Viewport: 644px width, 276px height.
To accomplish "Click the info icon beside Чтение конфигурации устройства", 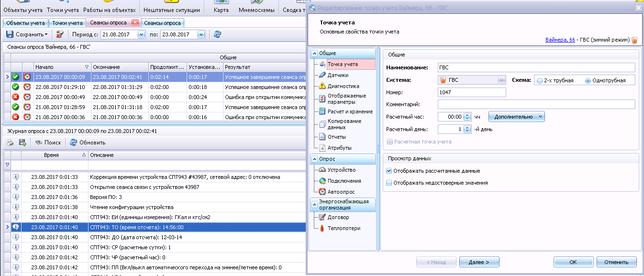I will click(x=16, y=207).
